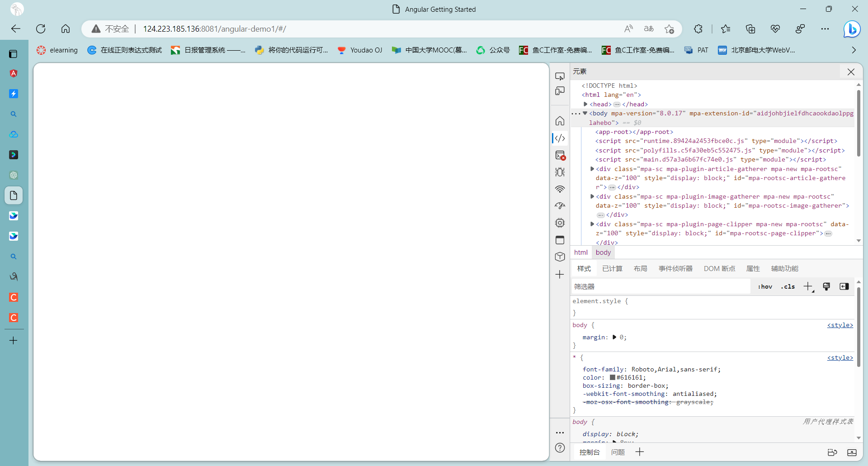Select html in the breadcrumb bar
868x466 pixels.
coord(581,252)
